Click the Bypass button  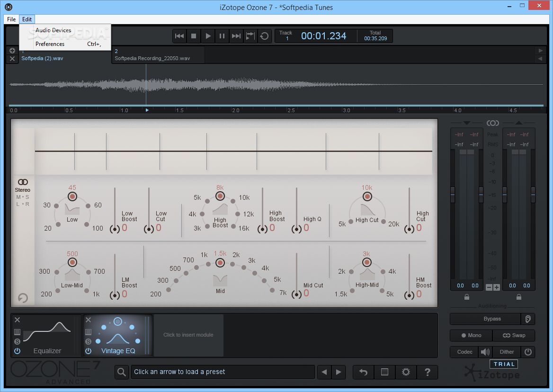pos(485,319)
